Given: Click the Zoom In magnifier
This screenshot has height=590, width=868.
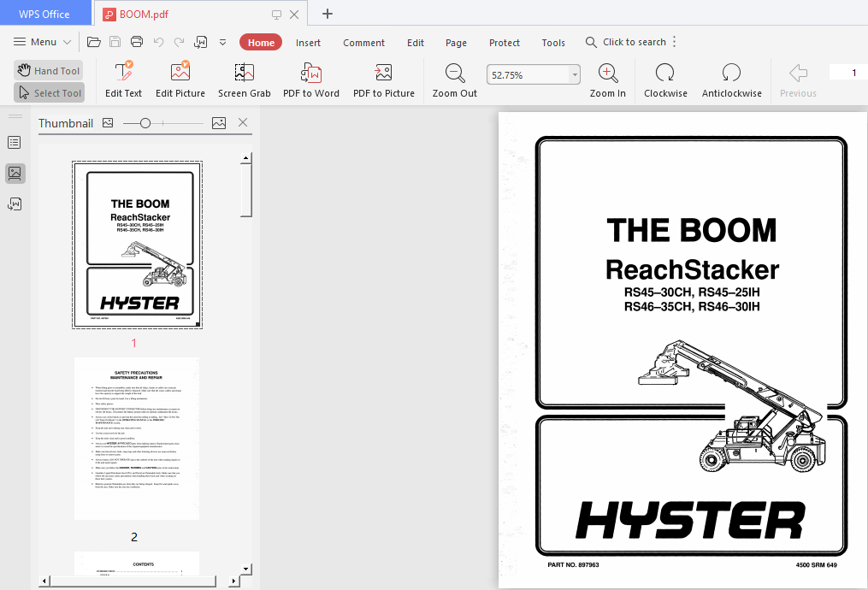Looking at the screenshot, I should 608,80.
